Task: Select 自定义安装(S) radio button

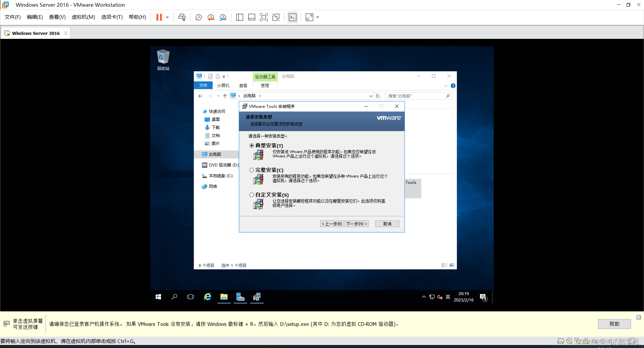Action: tap(252, 195)
